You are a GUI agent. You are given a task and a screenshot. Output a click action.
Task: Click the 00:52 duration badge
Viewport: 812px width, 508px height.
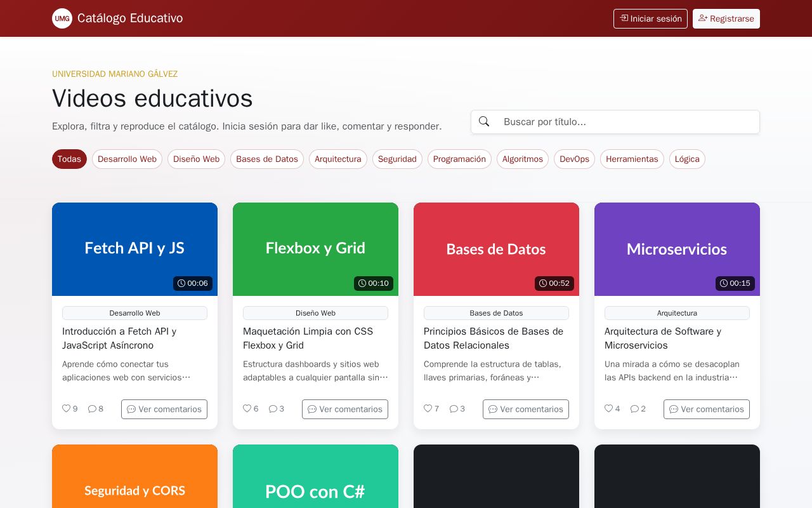(x=554, y=283)
